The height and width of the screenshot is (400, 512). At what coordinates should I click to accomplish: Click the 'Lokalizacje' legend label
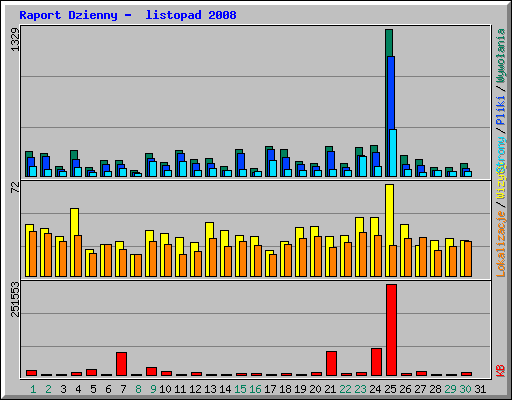coord(501,244)
